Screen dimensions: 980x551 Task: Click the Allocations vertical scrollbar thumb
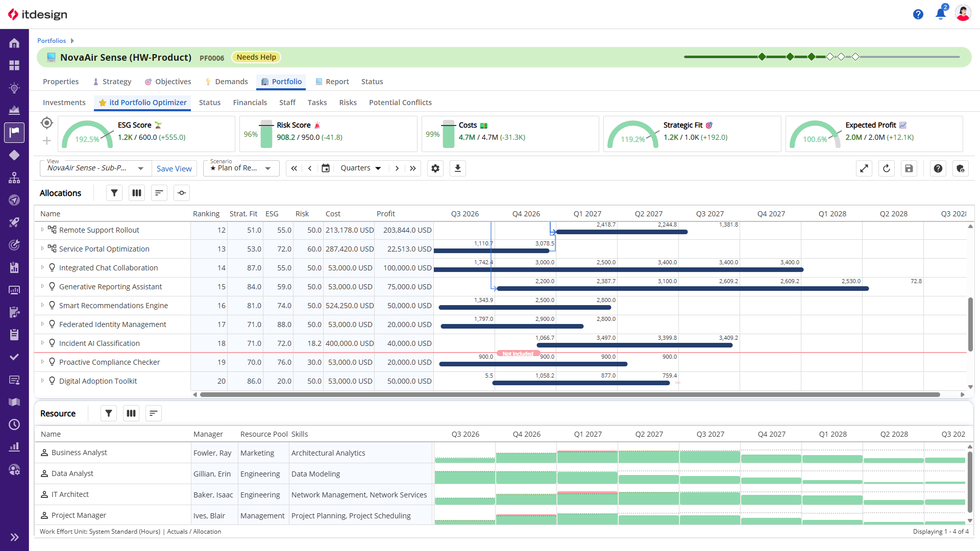click(970, 324)
